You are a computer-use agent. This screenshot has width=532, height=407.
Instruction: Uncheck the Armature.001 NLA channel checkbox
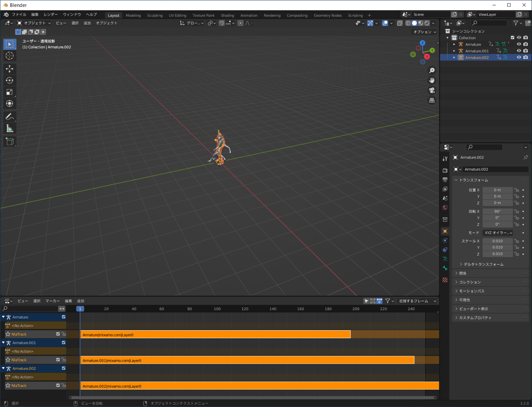click(x=63, y=343)
